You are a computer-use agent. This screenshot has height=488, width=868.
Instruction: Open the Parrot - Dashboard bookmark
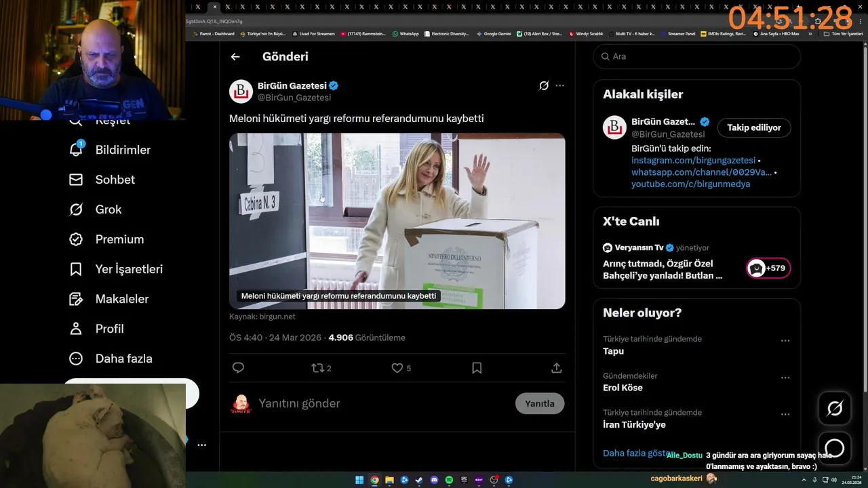(x=214, y=33)
